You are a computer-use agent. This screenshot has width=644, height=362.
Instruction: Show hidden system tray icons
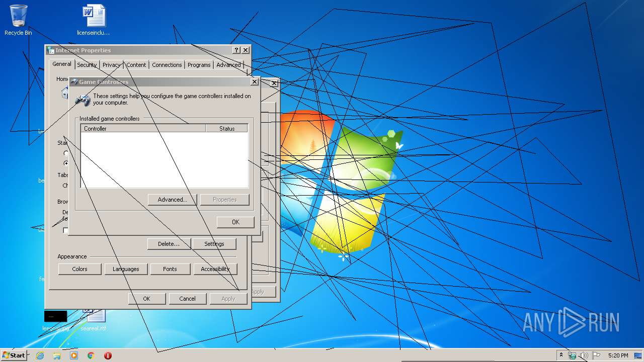[x=561, y=355]
